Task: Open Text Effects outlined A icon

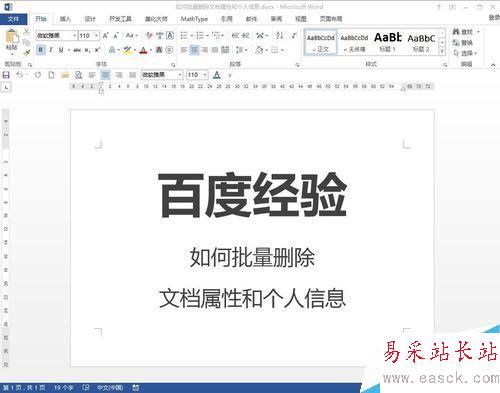Action: pos(112,50)
